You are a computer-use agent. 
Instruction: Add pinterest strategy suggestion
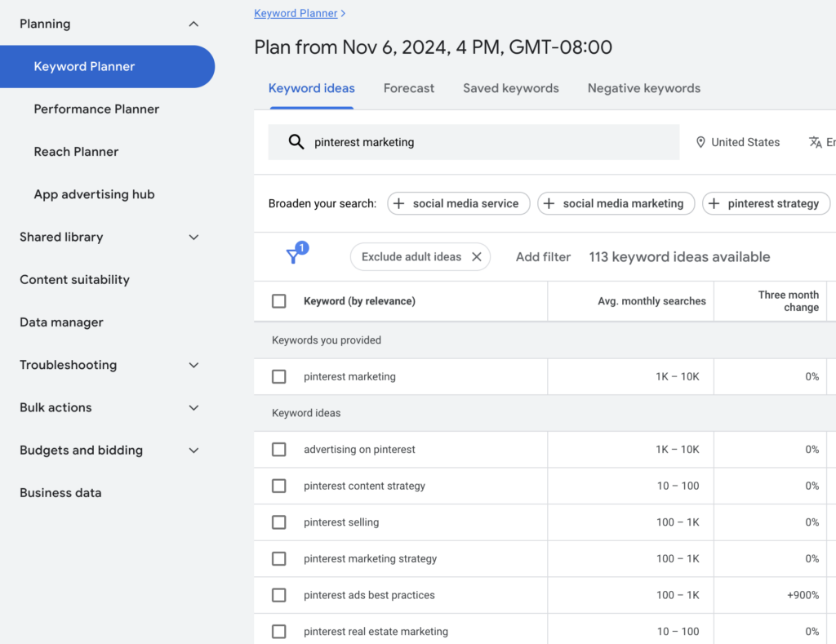click(x=766, y=204)
